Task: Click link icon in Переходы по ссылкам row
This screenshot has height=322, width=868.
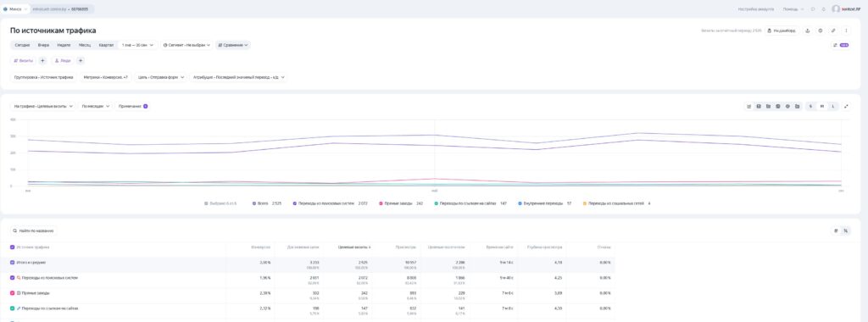Action: [x=19, y=308]
